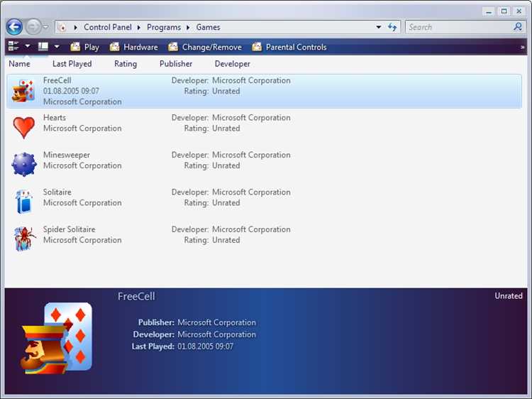Refresh the Games folder view
Viewport: 532px width, 399px height.
(392, 27)
